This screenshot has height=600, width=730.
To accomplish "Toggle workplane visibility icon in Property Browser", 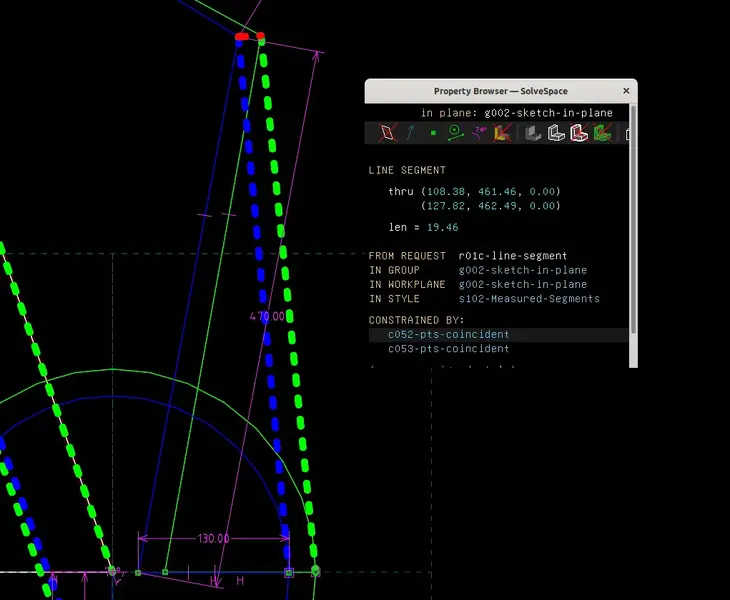I will tap(387, 133).
